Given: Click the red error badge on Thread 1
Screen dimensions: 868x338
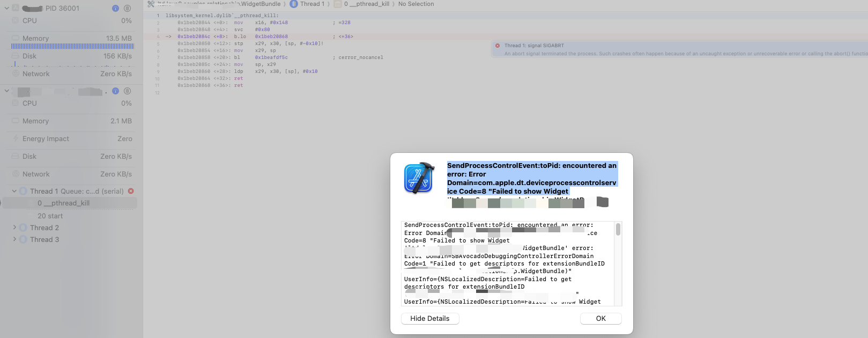Looking at the screenshot, I should click(x=131, y=191).
